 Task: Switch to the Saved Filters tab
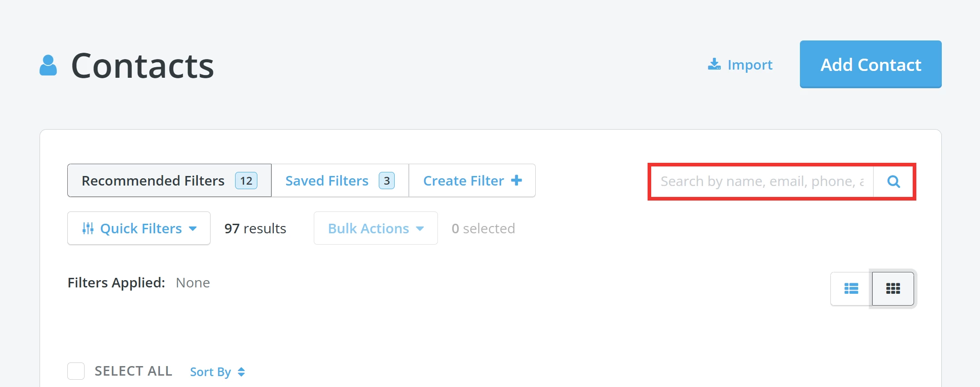pos(327,181)
